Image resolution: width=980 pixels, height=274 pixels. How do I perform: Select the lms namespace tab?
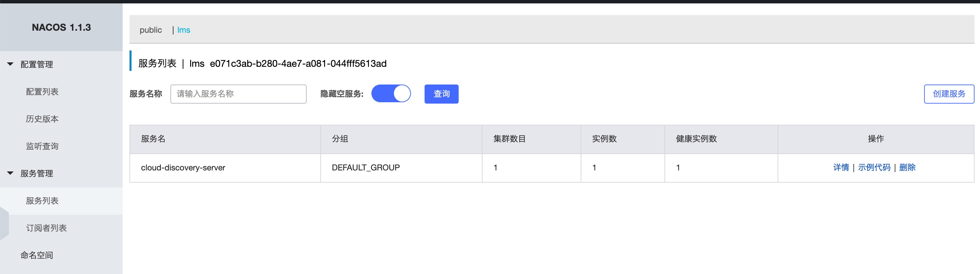coord(184,30)
